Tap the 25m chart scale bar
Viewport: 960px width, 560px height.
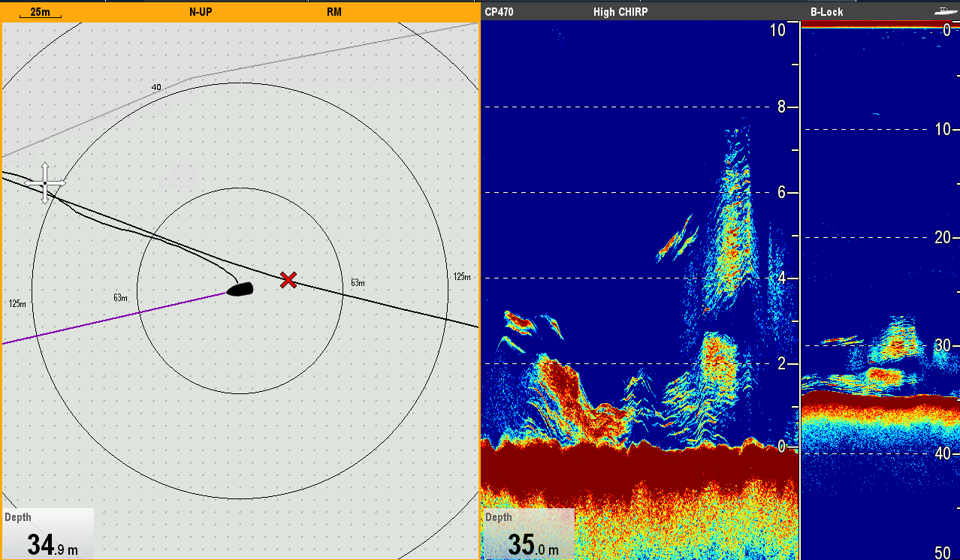tap(40, 13)
